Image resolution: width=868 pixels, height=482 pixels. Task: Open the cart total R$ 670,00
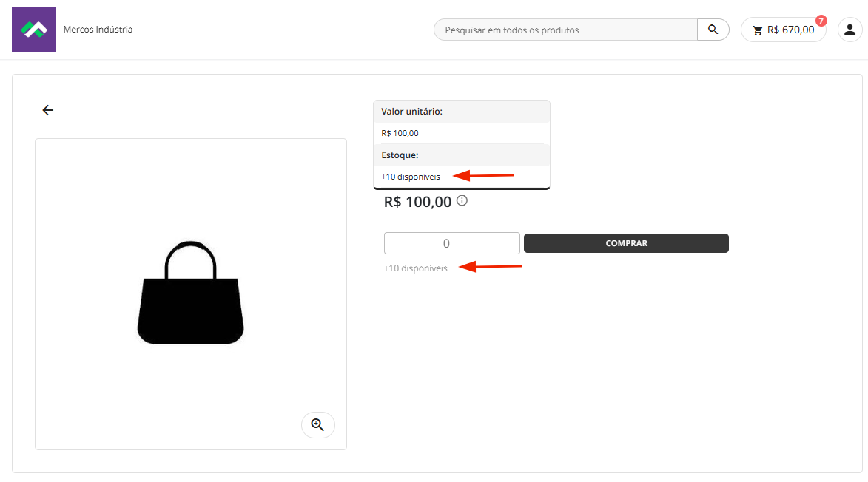click(790, 30)
